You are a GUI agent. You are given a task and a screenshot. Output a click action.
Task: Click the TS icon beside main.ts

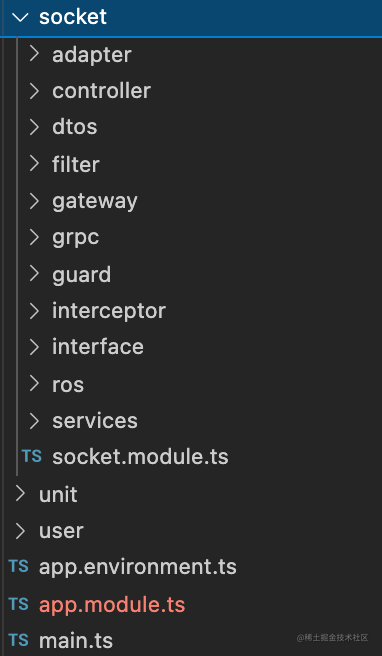18,640
